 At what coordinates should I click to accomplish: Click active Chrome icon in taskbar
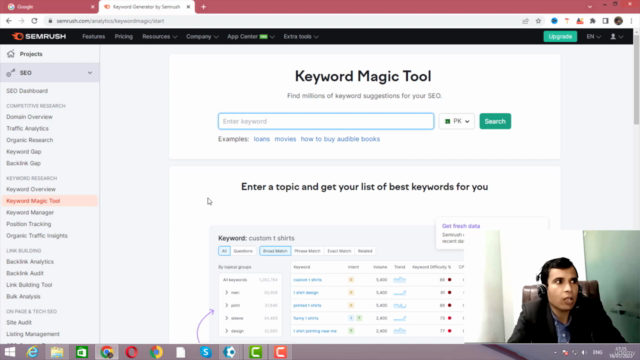(x=107, y=352)
